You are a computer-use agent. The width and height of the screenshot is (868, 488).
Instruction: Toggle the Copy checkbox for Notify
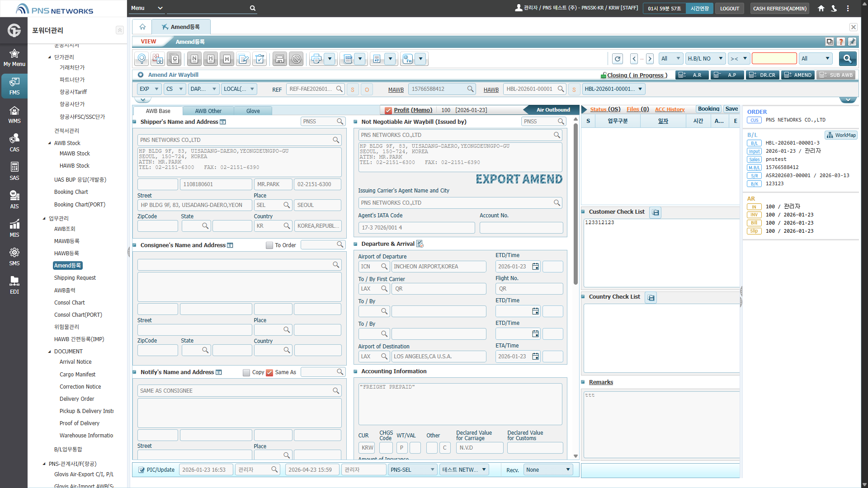pos(246,373)
